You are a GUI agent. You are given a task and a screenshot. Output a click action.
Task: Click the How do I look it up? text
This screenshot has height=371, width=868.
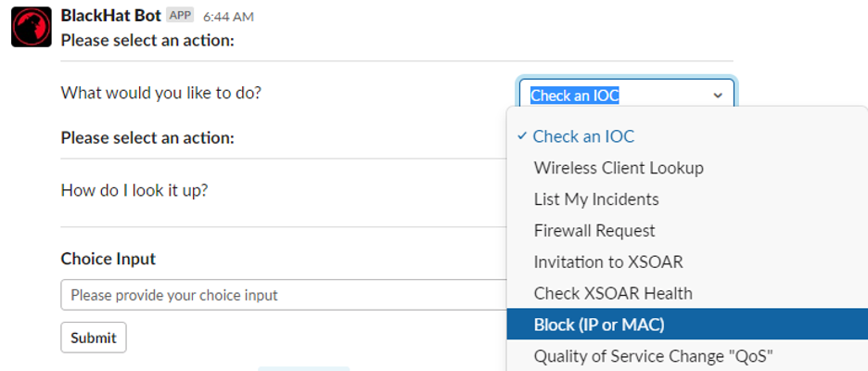coord(134,191)
